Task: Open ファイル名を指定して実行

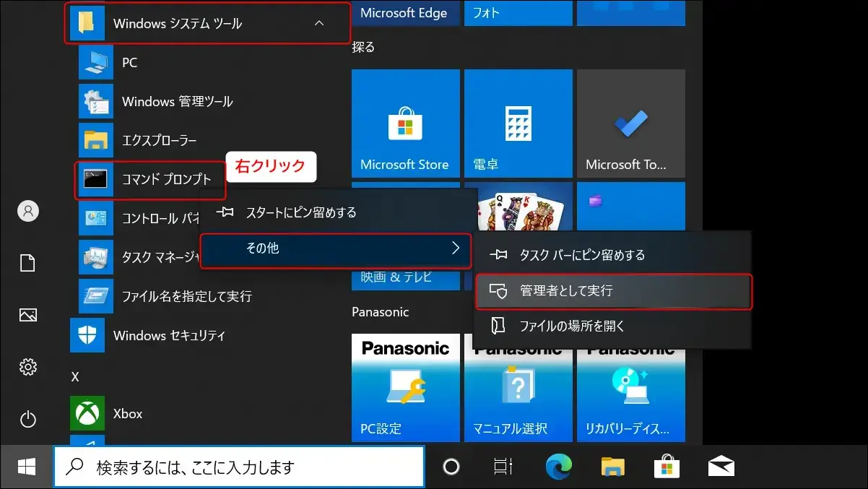Action: pyautogui.click(x=187, y=296)
